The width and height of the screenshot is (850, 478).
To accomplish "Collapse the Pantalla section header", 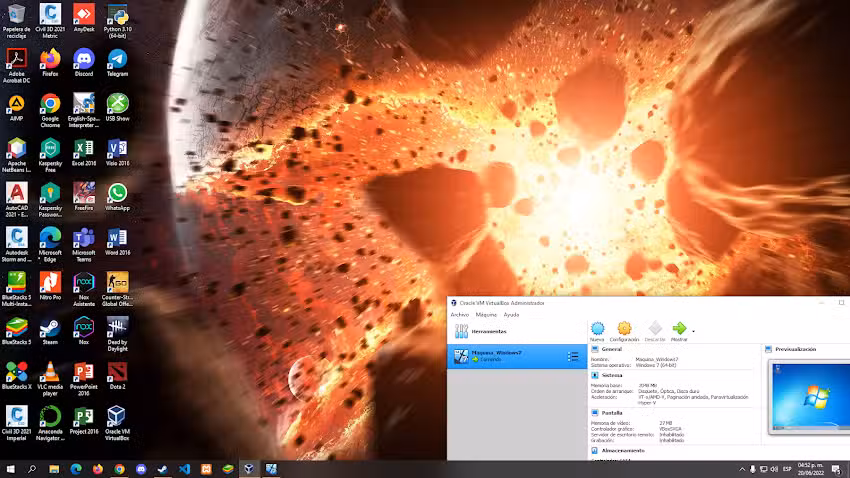I will coord(613,412).
